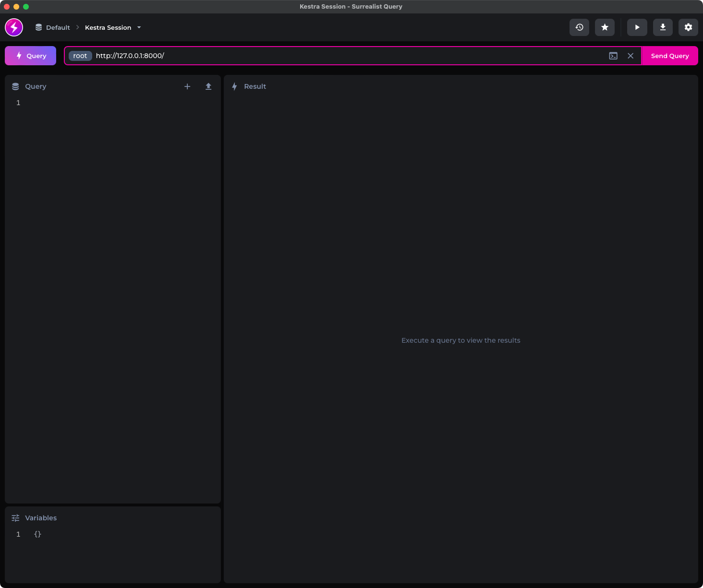The height and width of the screenshot is (588, 703).
Task: Open the query history panel
Action: coord(579,27)
